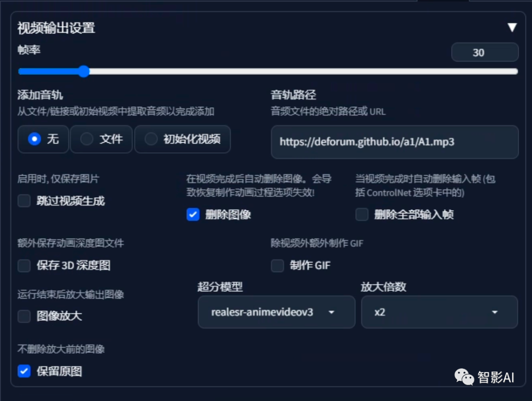The image size is (532, 401).
Task: Open the 放大倍数 dropdown menu
Action: (438, 312)
